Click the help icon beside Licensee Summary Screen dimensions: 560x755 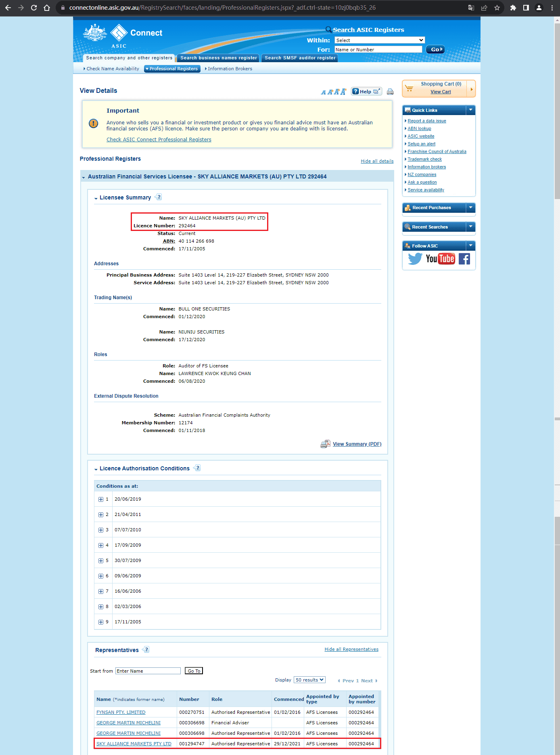click(159, 197)
